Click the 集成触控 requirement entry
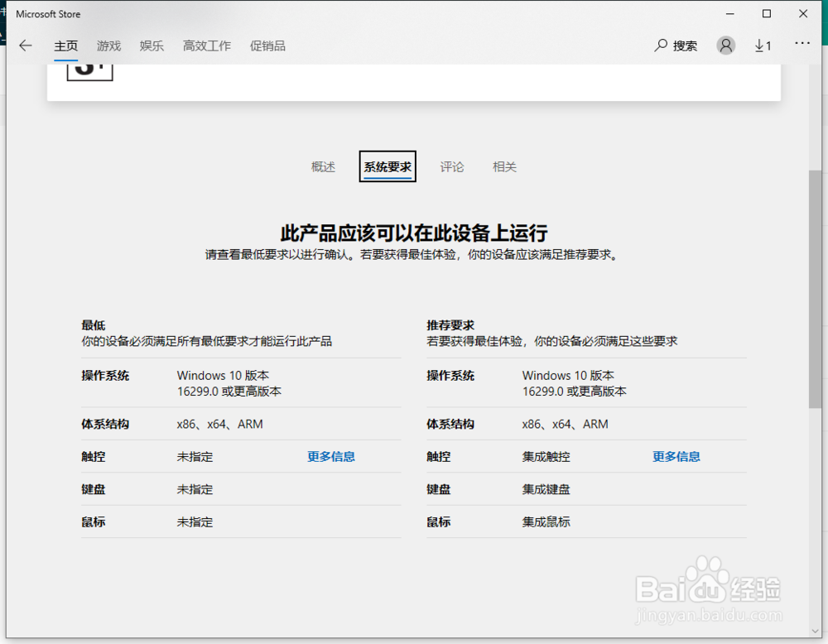The height and width of the screenshot is (644, 828). [x=544, y=456]
